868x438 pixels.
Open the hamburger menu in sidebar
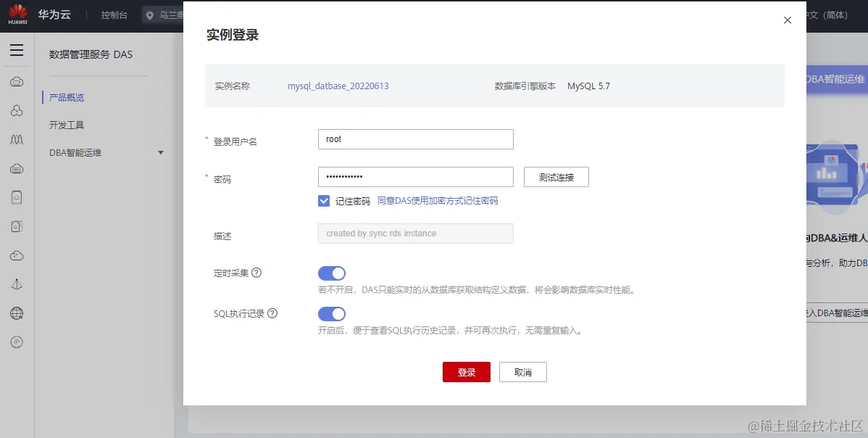(x=17, y=50)
